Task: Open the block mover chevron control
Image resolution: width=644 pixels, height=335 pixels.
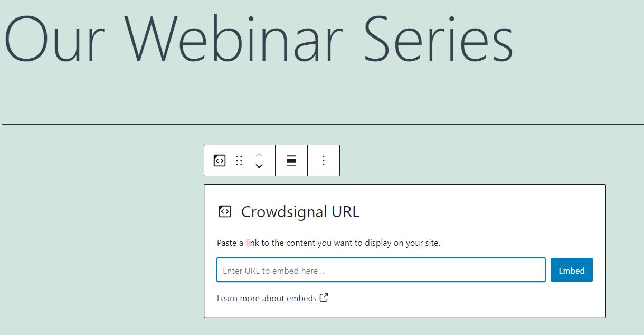Action: (259, 160)
